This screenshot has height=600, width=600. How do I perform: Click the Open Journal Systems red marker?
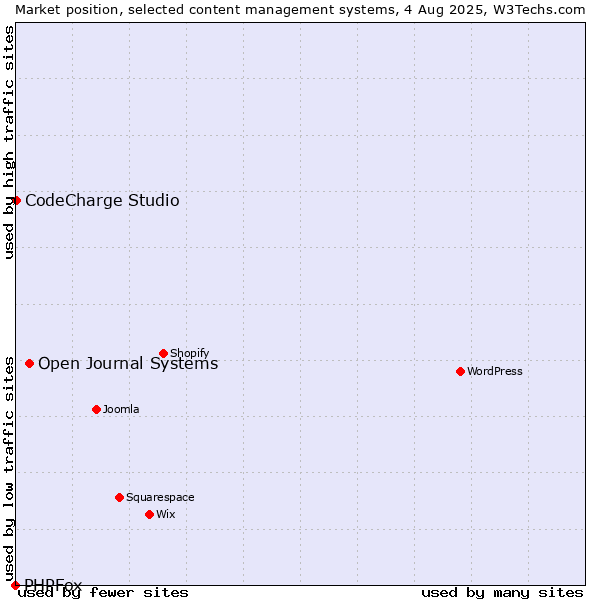(29, 364)
